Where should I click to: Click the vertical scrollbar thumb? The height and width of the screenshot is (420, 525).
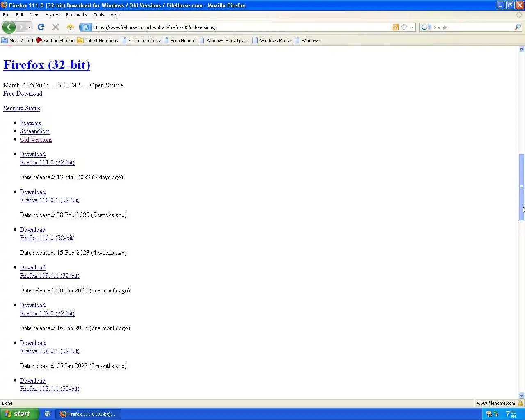pyautogui.click(x=522, y=187)
